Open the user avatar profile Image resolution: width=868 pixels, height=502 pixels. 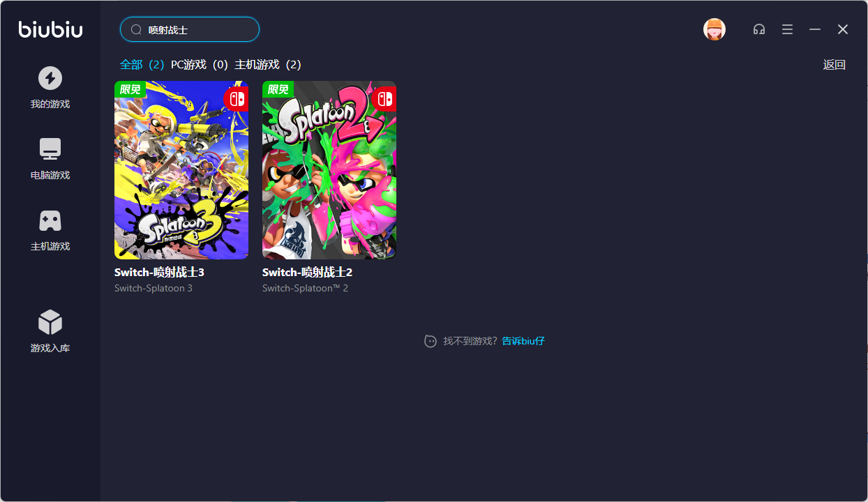point(714,29)
